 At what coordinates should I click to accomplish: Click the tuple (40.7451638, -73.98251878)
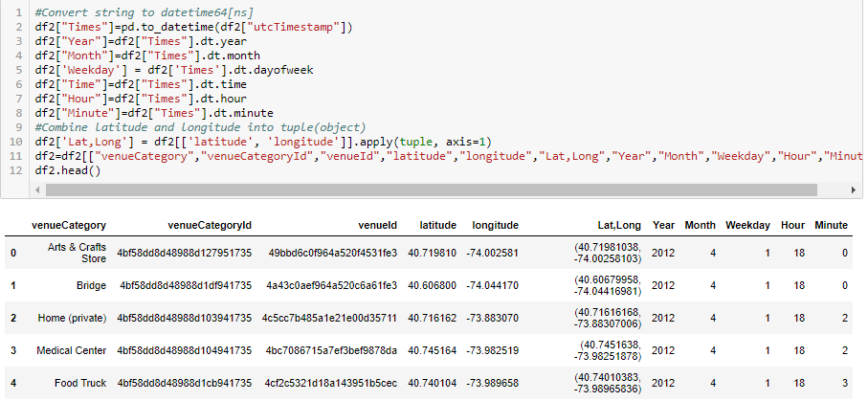click(608, 350)
